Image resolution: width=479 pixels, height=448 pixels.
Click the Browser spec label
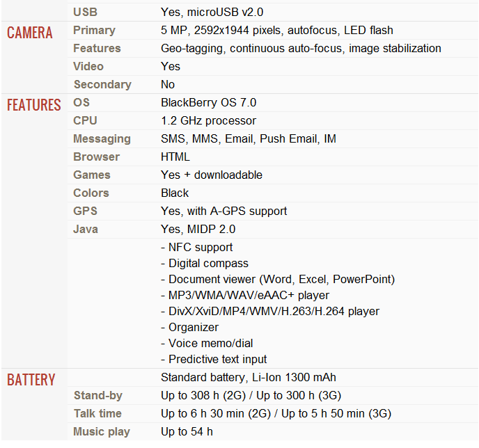96,157
